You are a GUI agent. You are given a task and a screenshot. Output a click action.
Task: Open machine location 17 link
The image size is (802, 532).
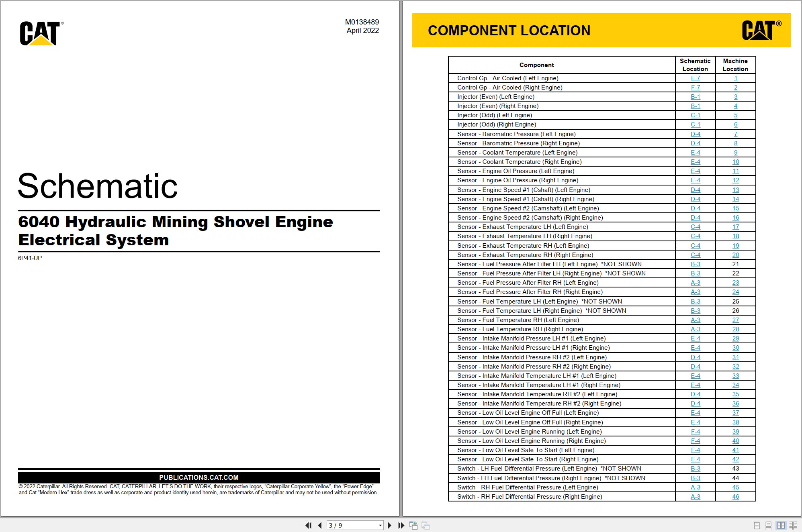click(736, 227)
